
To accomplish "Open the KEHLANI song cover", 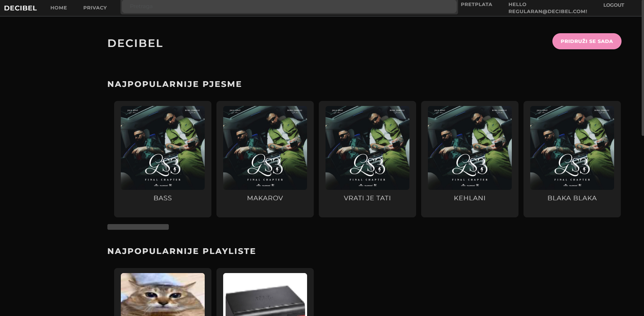I will 470,148.
